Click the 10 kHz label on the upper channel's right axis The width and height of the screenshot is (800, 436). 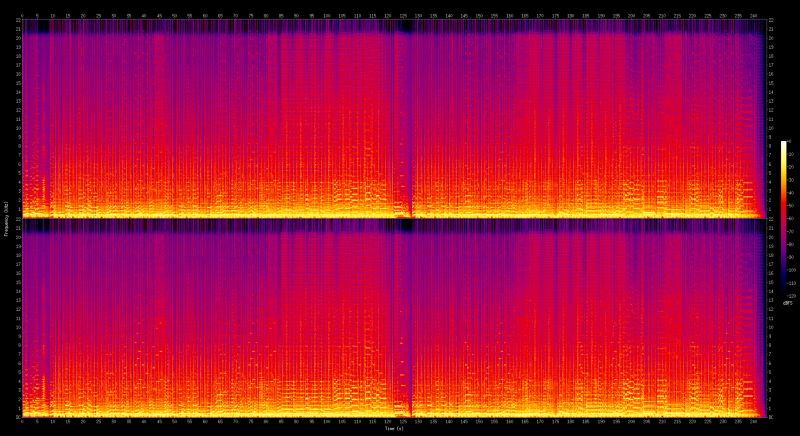click(768, 128)
